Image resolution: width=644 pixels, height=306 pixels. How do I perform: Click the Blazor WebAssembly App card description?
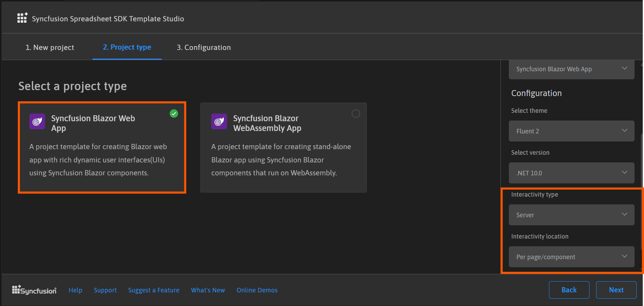[x=281, y=160]
